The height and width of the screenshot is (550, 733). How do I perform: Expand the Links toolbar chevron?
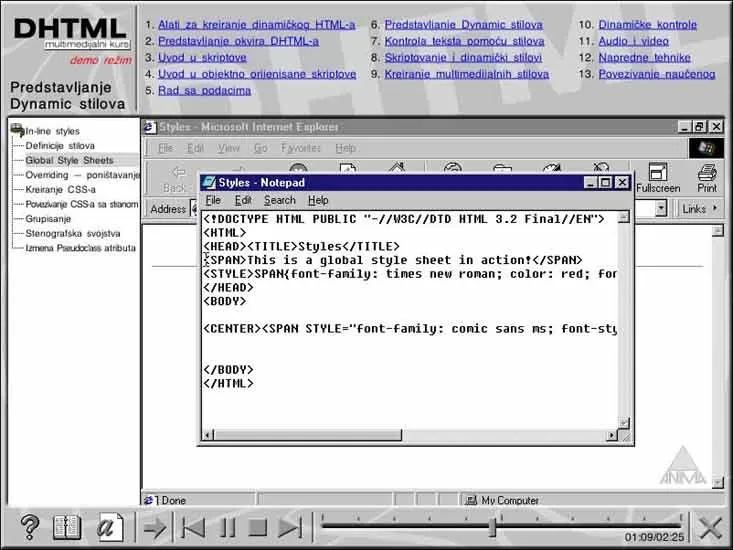715,208
